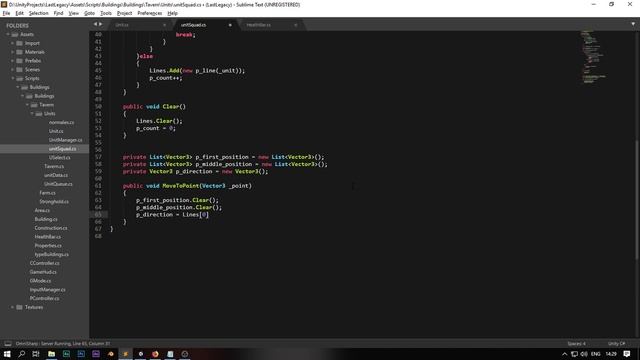
Task: Expand the Textures folder
Action: click(x=12, y=307)
